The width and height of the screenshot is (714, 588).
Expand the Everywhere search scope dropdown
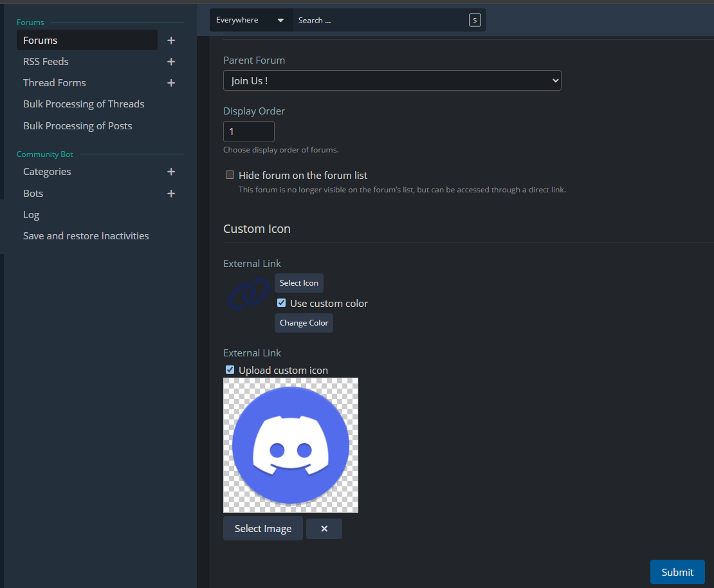point(251,21)
